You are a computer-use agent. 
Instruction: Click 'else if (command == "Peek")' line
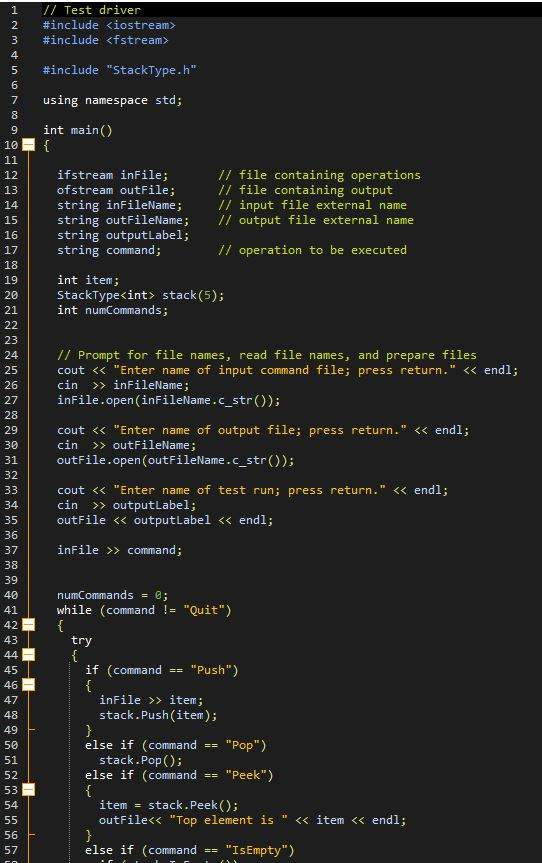[179, 775]
